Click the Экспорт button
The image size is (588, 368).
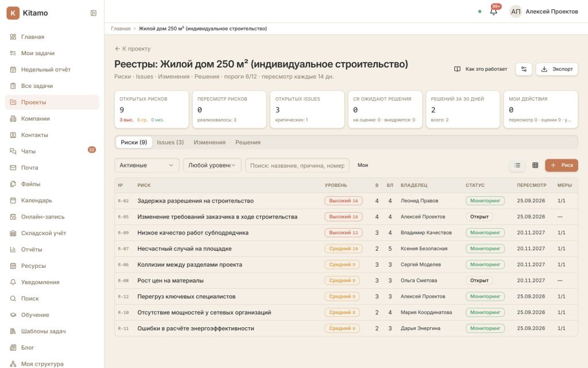pos(557,69)
